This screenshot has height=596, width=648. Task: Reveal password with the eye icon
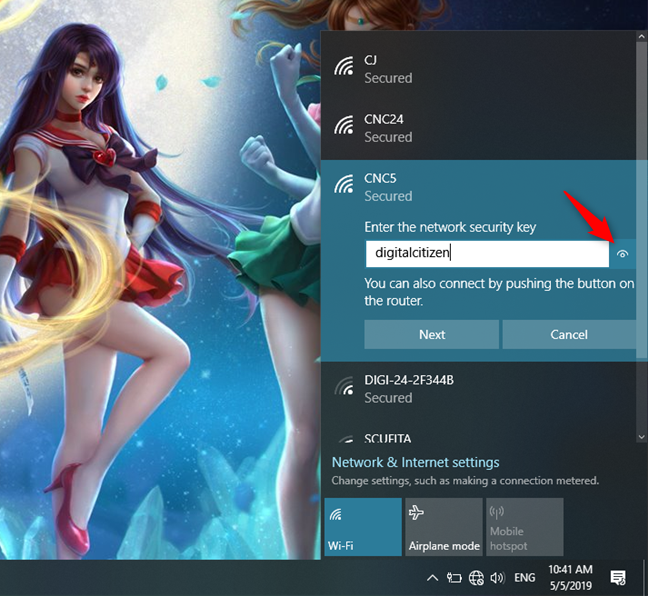[622, 254]
